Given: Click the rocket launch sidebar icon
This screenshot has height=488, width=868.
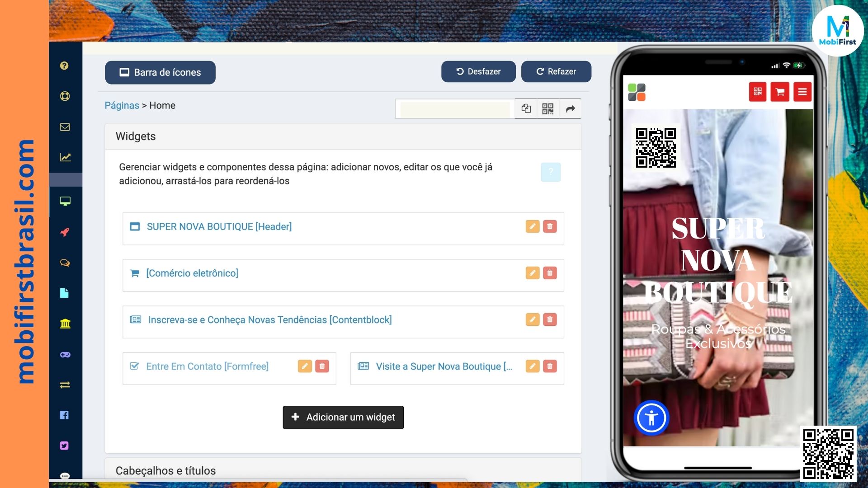Looking at the screenshot, I should click(65, 232).
